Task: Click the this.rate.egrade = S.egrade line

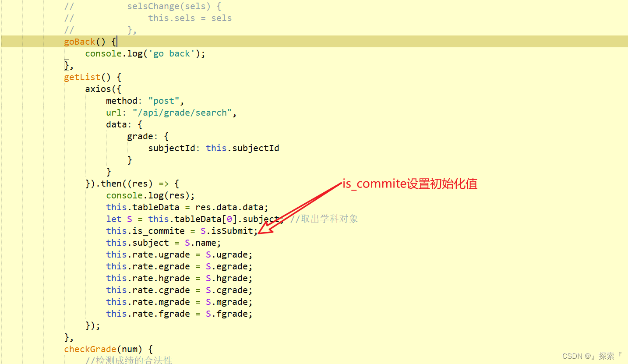Action: pyautogui.click(x=179, y=266)
